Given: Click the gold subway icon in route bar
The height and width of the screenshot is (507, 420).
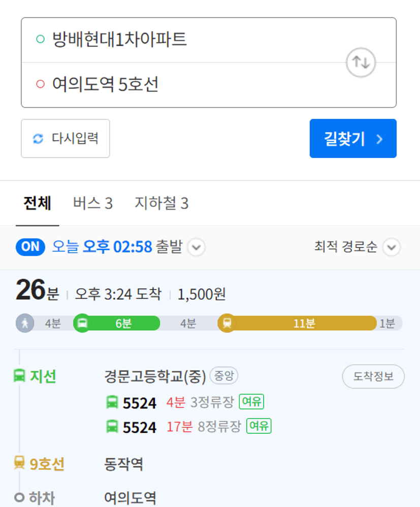Looking at the screenshot, I should click(227, 323).
